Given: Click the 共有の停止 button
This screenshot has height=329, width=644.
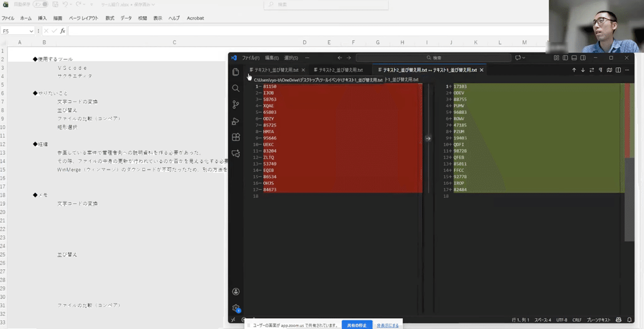Looking at the screenshot, I should click(x=357, y=325).
